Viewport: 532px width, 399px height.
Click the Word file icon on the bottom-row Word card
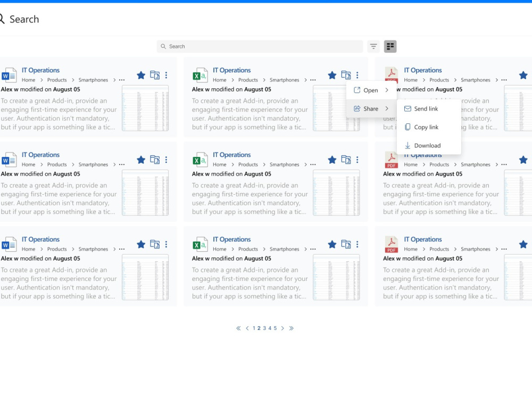pyautogui.click(x=9, y=244)
